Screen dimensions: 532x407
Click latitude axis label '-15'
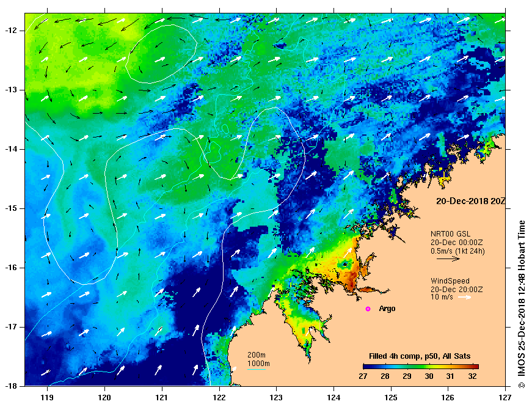click(11, 208)
